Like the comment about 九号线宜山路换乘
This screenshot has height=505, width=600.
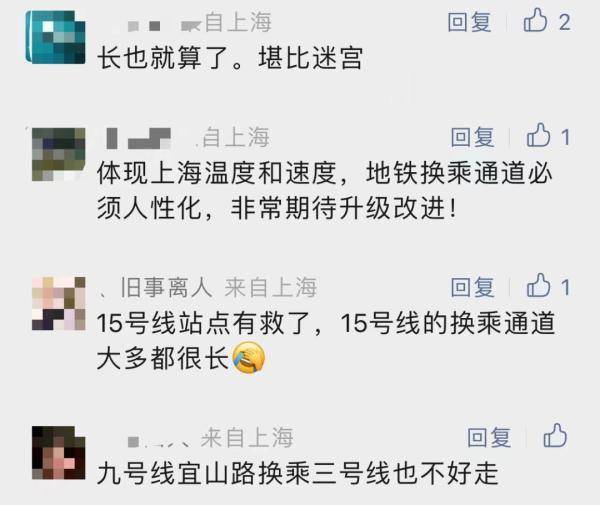(x=555, y=436)
